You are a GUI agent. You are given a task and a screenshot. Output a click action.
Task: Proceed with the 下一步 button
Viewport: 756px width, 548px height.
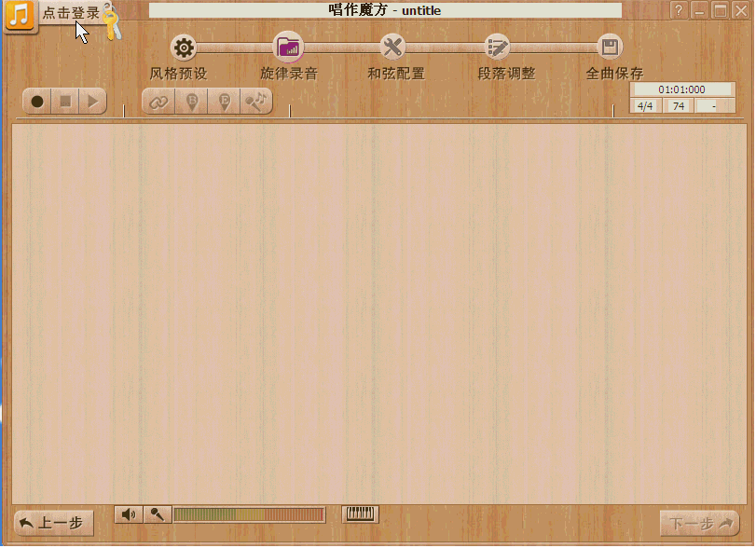(699, 523)
